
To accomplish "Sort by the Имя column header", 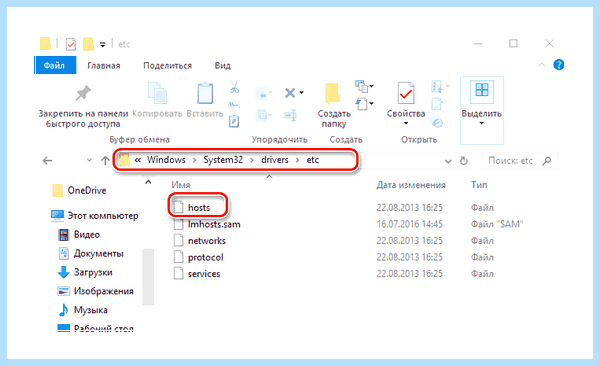I will tap(181, 185).
